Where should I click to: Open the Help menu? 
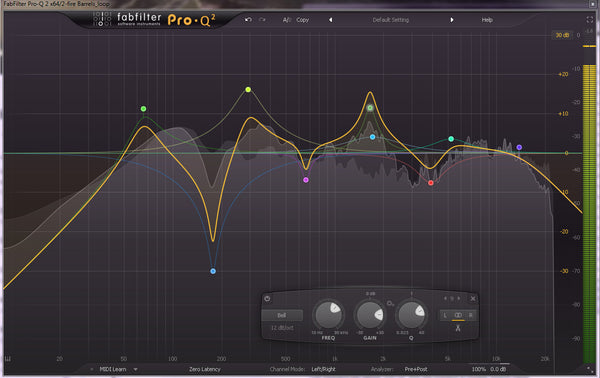(x=487, y=20)
